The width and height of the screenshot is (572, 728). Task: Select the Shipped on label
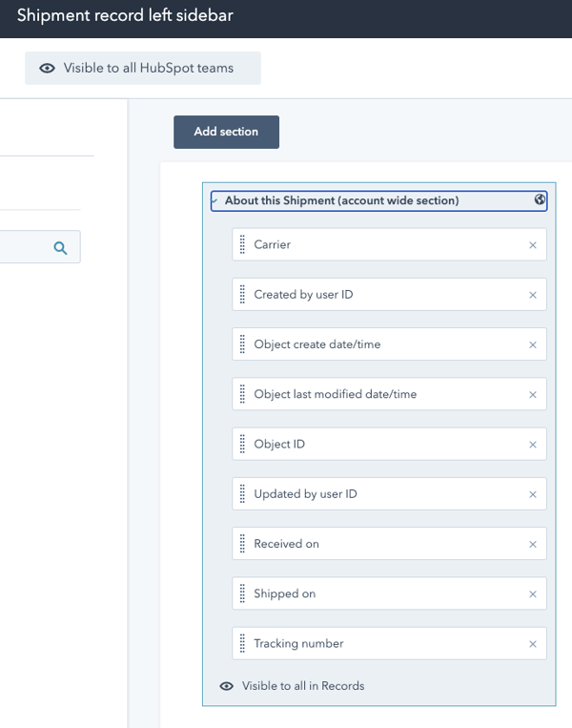(285, 593)
